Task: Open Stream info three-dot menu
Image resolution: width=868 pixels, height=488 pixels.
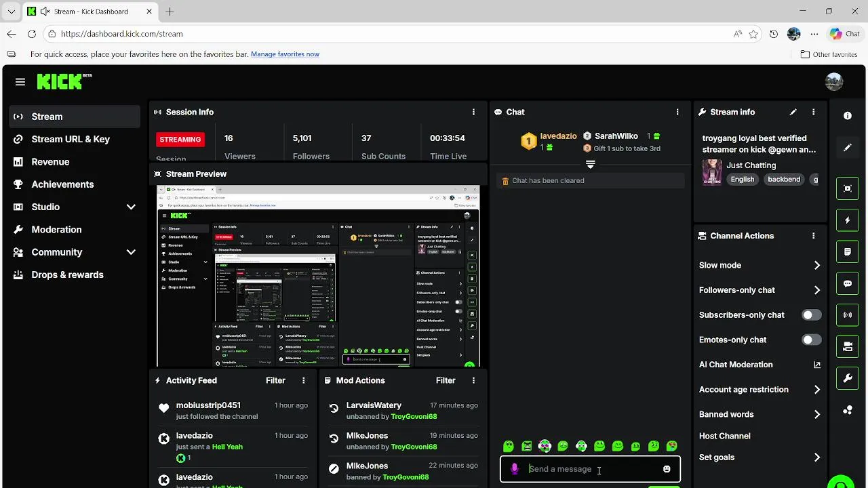Action: click(813, 112)
